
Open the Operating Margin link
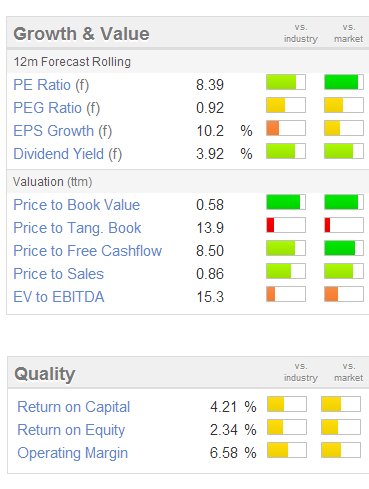73,453
